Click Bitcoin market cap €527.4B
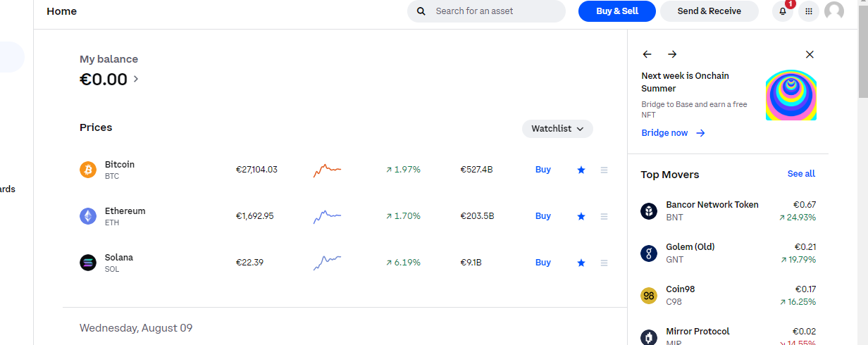This screenshot has width=868, height=345. pyautogui.click(x=476, y=170)
